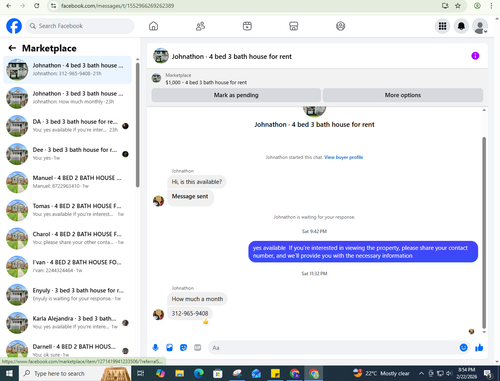Screen dimensions: 500x381
Task: Show hidden tray icons chevron
Action: (421, 373)
